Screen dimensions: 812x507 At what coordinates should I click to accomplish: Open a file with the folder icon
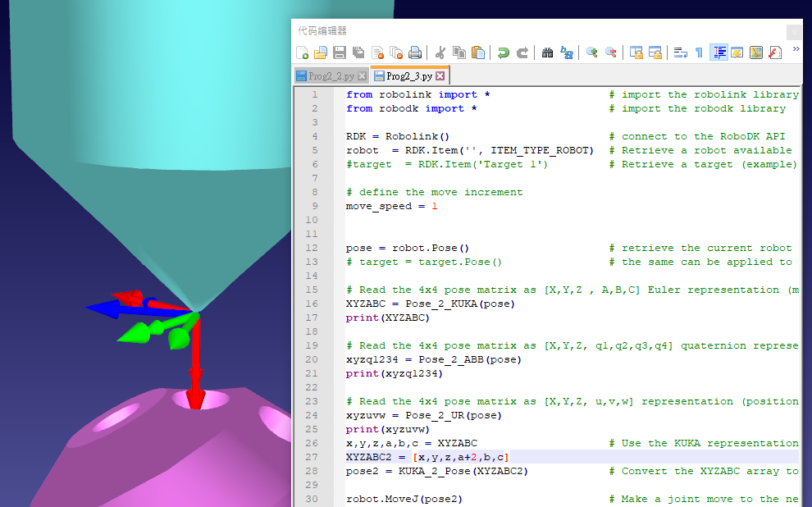click(321, 53)
